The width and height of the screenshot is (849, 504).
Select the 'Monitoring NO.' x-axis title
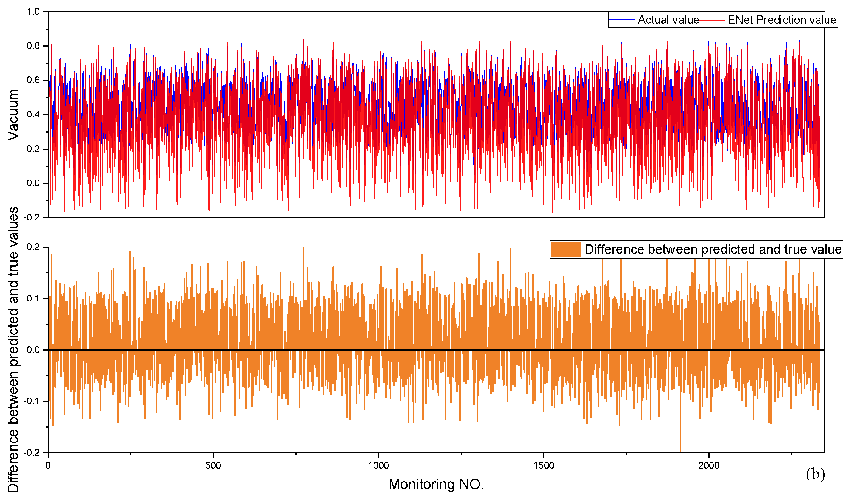436,485
